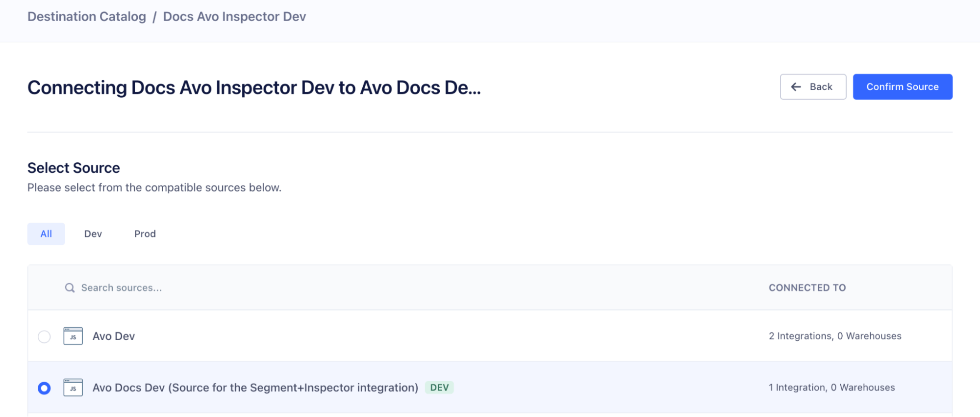Click the left arrow icon in Back
Screen dimensions: 980x417
pos(796,87)
